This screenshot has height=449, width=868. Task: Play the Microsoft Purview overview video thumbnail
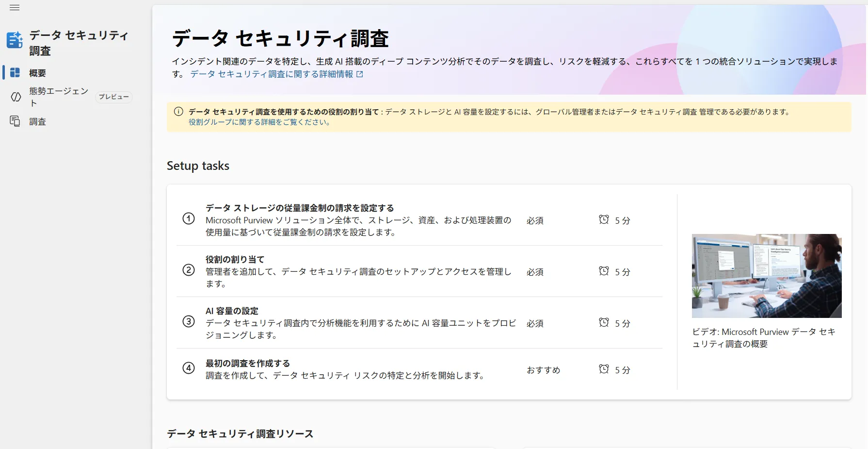pyautogui.click(x=766, y=276)
